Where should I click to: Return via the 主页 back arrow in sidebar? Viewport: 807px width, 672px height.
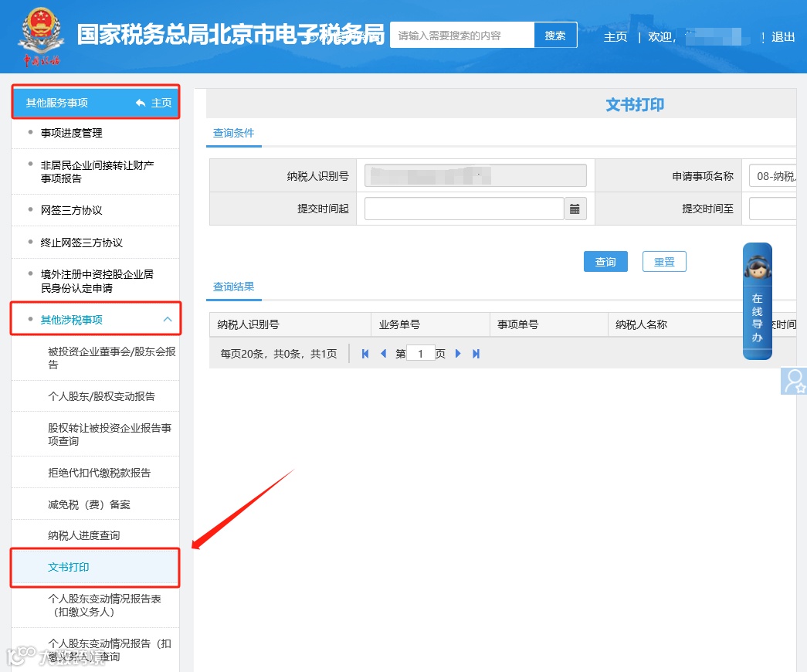154,103
